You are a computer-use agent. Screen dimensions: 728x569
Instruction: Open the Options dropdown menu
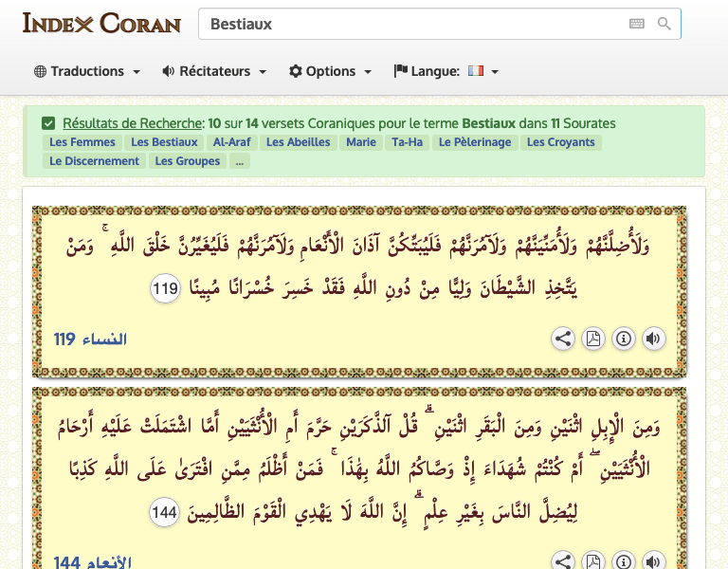click(x=330, y=71)
